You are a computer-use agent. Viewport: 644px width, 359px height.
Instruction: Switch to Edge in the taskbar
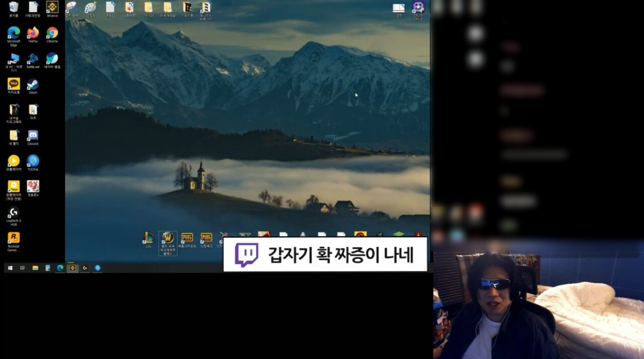click(x=60, y=268)
